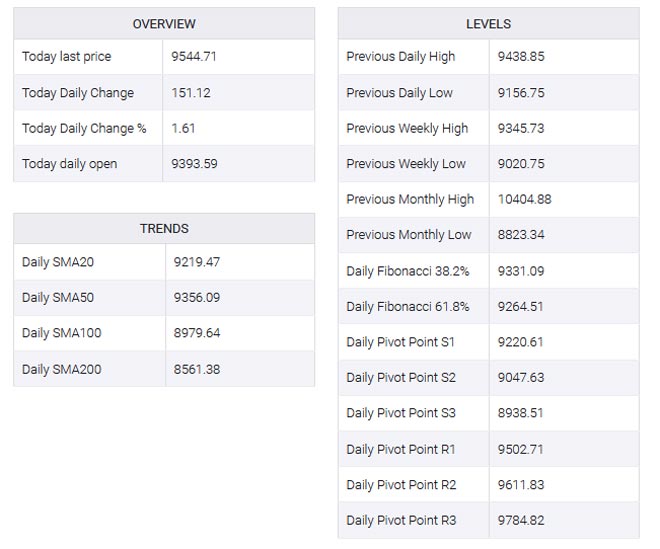
Task: Click the Previous Monthly Low label
Action: coord(408,235)
